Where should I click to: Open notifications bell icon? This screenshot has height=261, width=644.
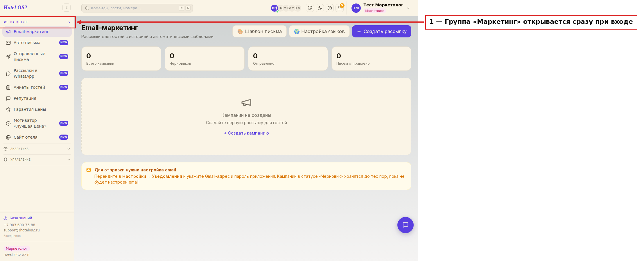[x=340, y=8]
